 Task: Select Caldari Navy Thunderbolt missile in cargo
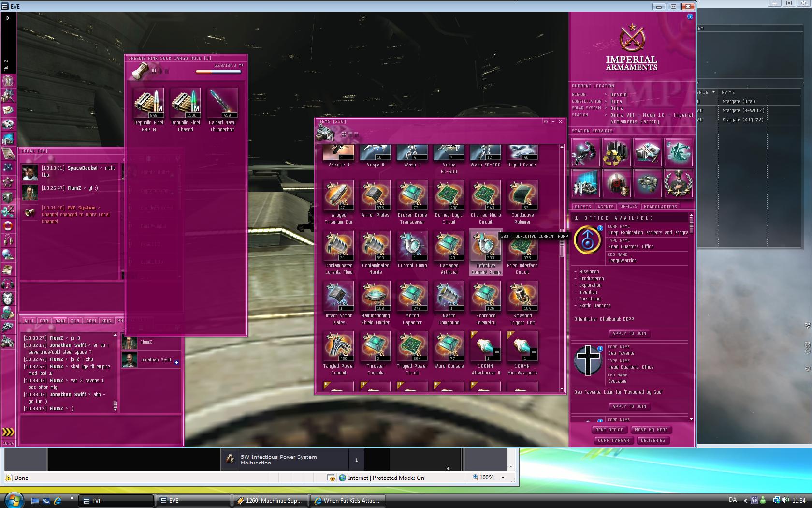coord(222,110)
